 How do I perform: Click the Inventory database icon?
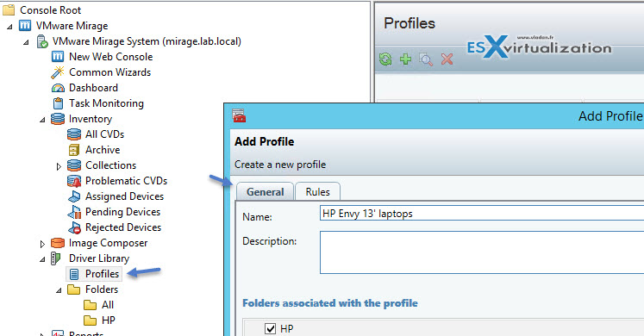(x=58, y=119)
